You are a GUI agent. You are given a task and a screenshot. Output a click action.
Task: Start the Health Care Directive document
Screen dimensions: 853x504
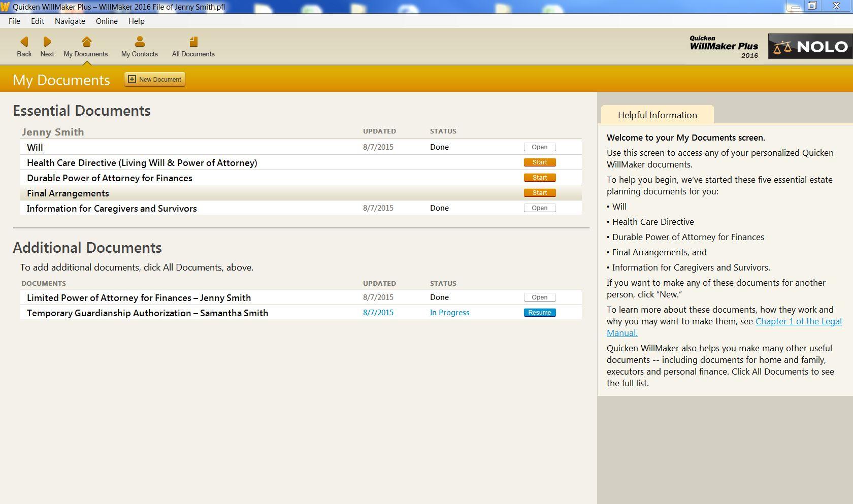(x=539, y=162)
